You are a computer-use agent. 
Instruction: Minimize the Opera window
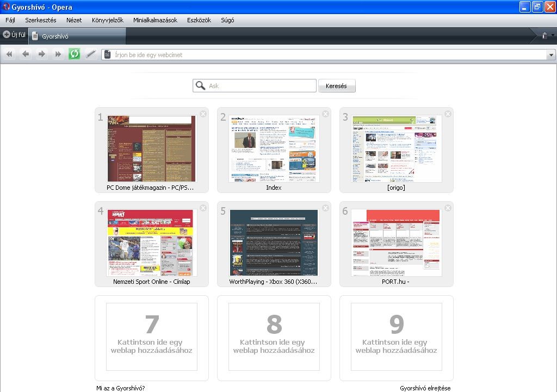pos(525,7)
